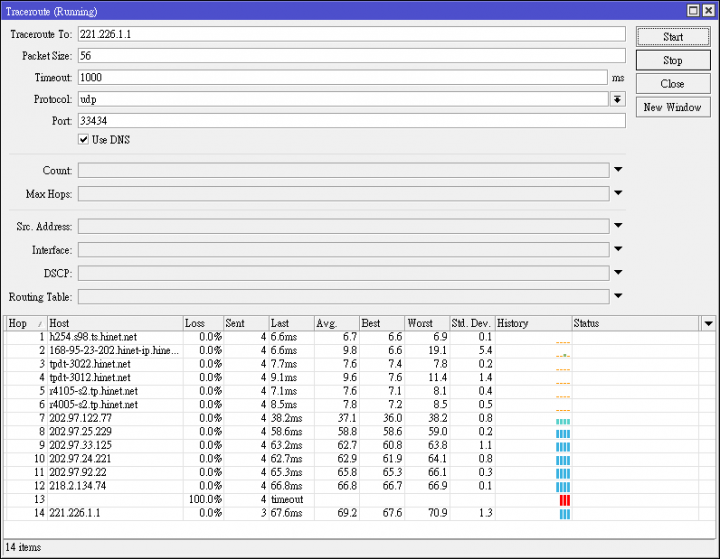Click the Close button
The height and width of the screenshot is (559, 720).
(673, 84)
